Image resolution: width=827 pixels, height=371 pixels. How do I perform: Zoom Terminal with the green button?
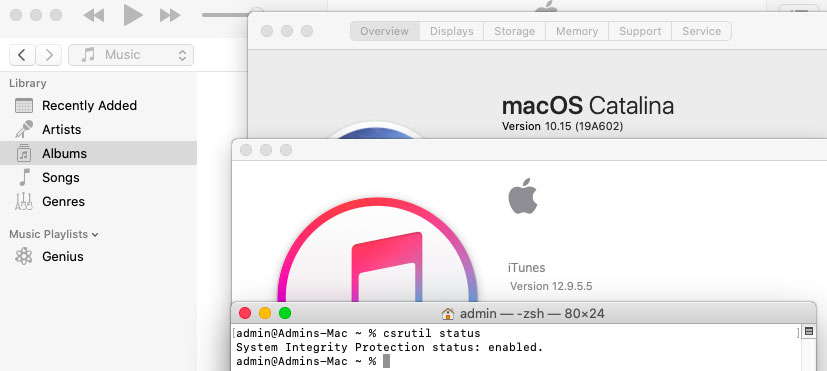tap(285, 313)
